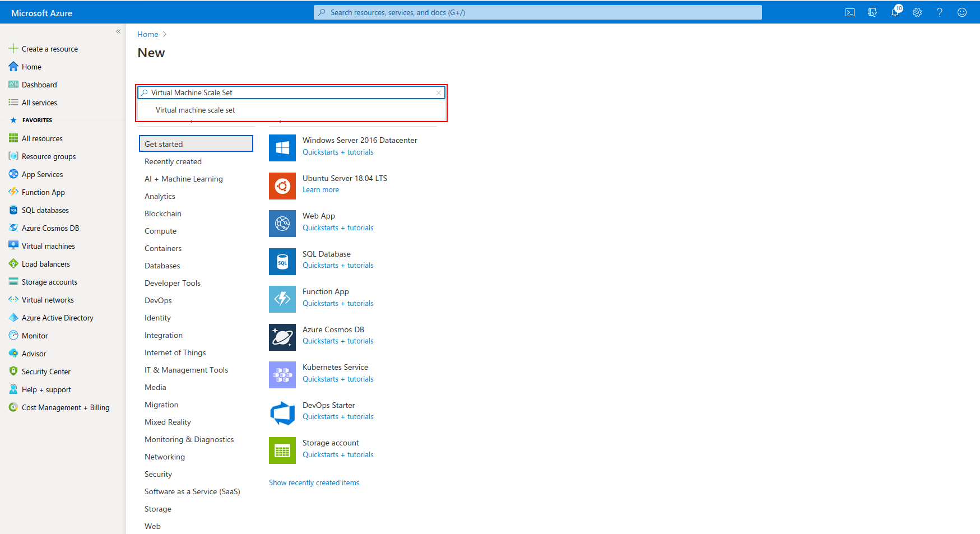980x534 pixels.
Task: Open the Databases category
Action: 162,266
